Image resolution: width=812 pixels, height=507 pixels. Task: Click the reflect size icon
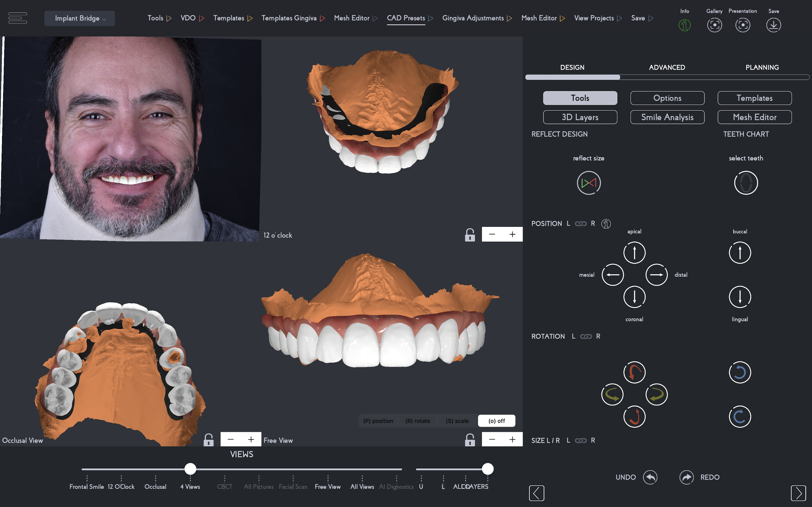point(588,183)
